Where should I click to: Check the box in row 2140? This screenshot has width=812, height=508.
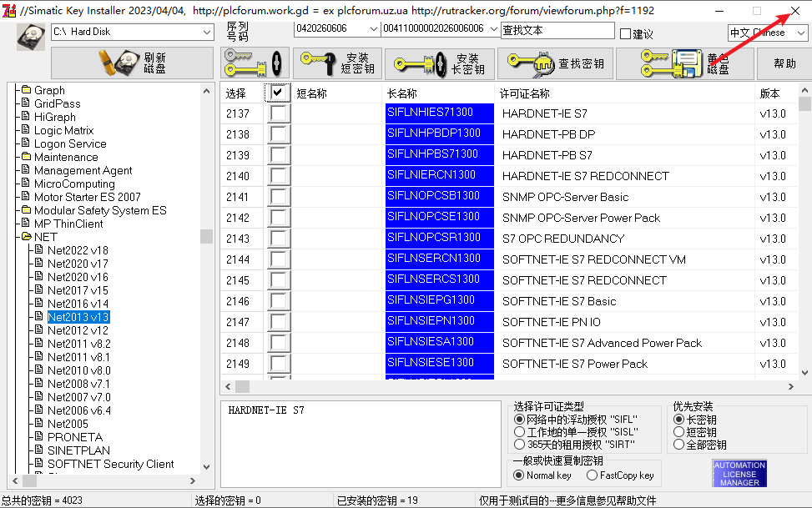tap(278, 176)
